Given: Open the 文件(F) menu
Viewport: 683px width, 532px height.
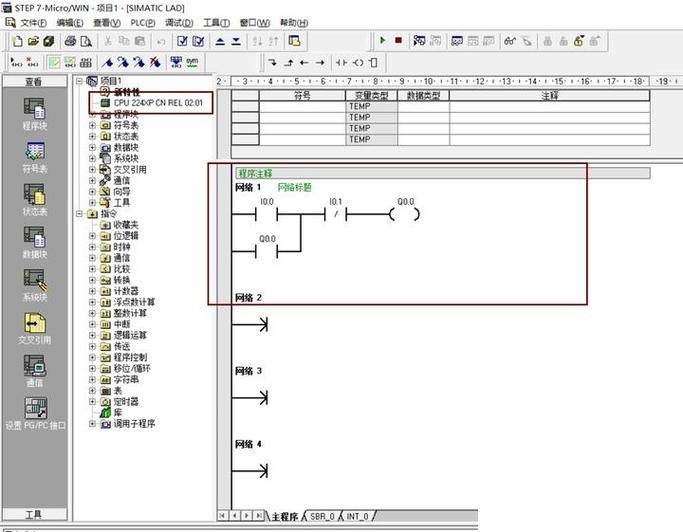Looking at the screenshot, I should coord(34,23).
